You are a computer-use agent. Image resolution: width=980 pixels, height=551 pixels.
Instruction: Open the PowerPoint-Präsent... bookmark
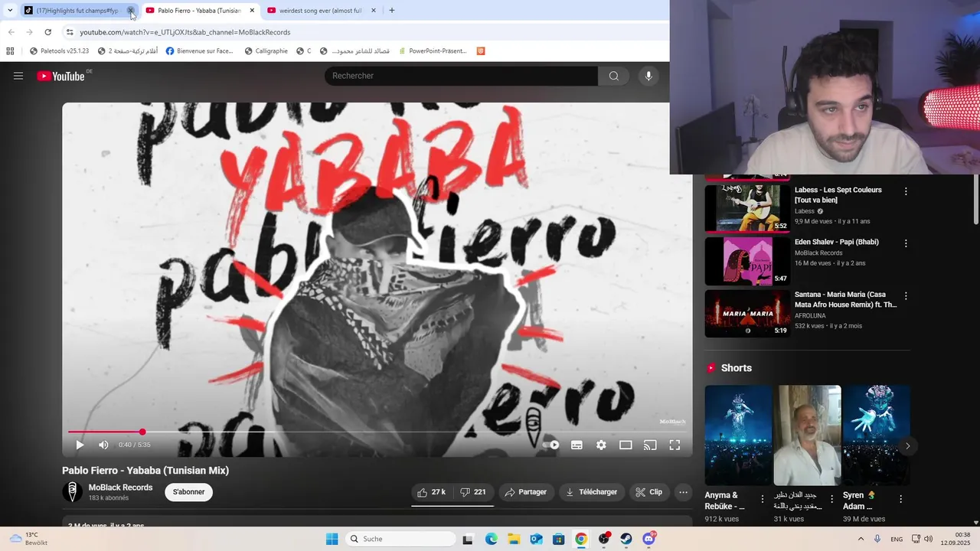pos(432,51)
